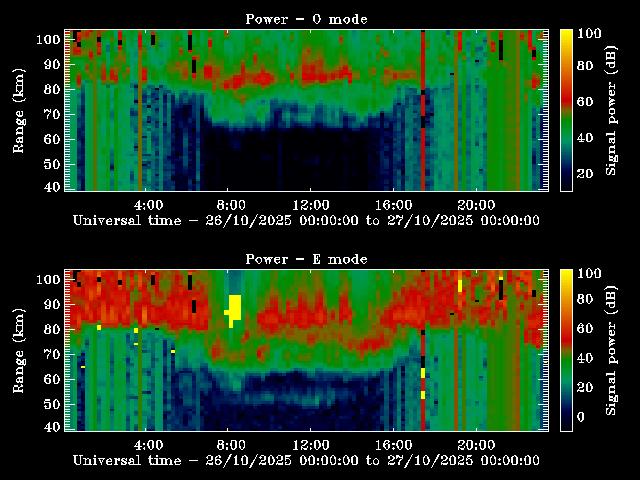This screenshot has height=480, width=640.
Task: Click the "Range (km)" axis label of O mode plot
Action: point(19,110)
